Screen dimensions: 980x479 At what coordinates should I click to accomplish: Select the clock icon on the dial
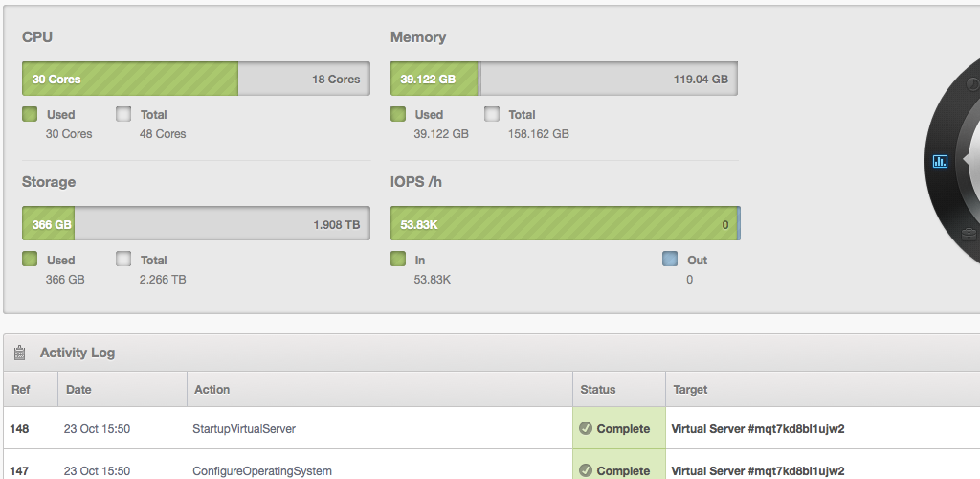click(x=973, y=84)
